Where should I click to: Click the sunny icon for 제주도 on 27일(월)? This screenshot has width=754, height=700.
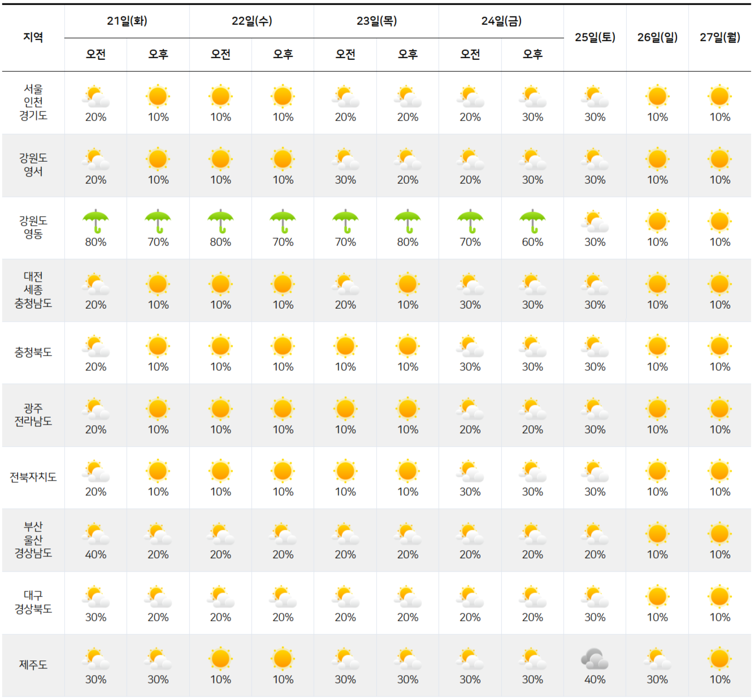[x=720, y=659]
